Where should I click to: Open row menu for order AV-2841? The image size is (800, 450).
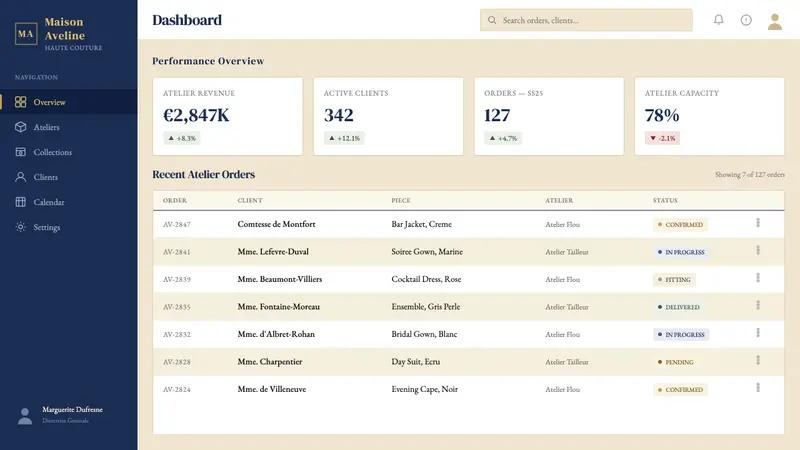click(x=758, y=251)
